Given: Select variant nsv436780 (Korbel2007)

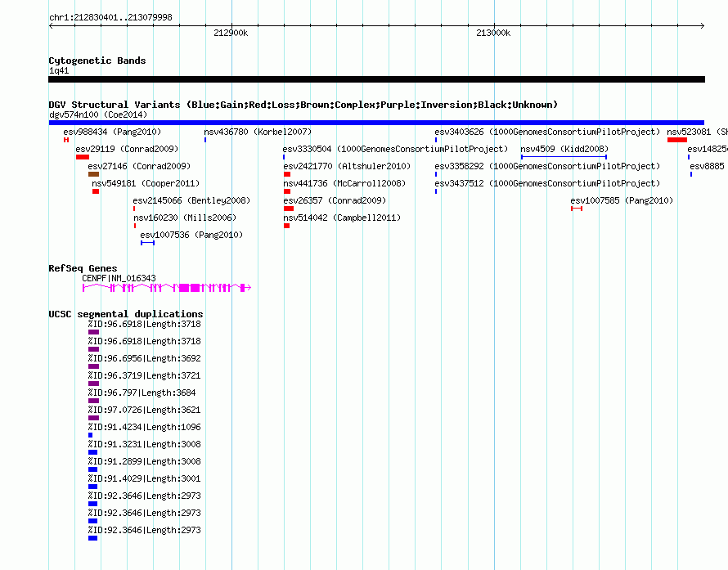Looking at the screenshot, I should click(258, 132).
